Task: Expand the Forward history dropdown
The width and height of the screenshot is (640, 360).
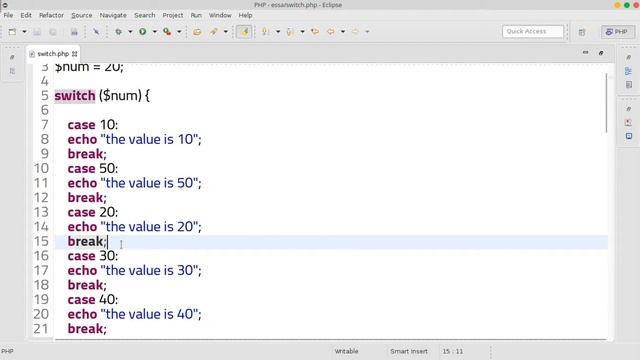Action: point(367,31)
